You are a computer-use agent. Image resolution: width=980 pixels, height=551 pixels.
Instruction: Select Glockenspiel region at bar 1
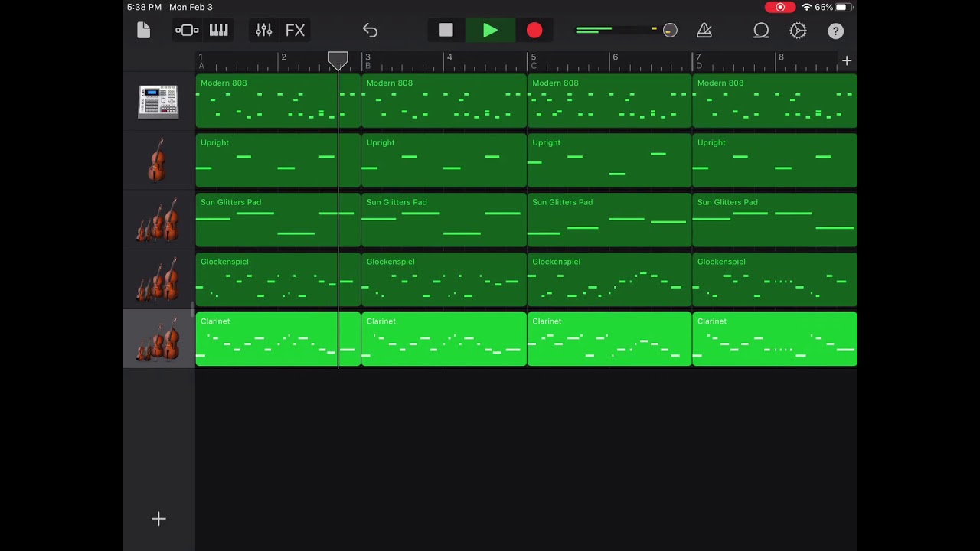tap(278, 280)
